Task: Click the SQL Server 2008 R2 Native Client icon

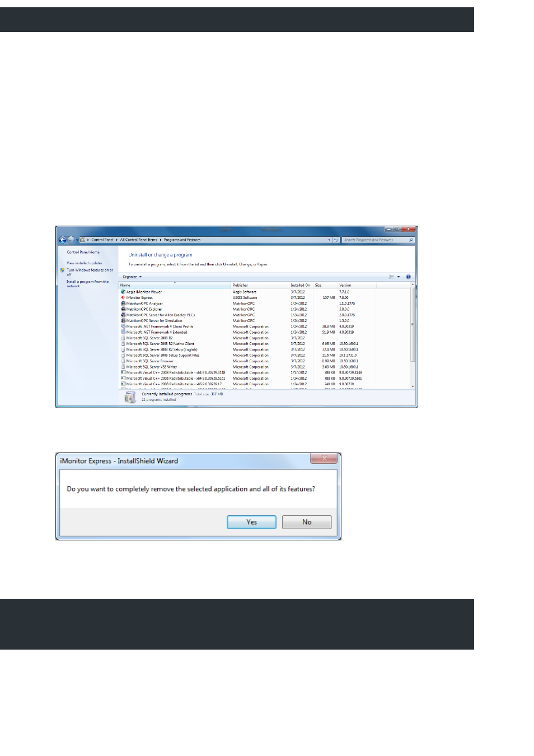Action: pos(123,343)
